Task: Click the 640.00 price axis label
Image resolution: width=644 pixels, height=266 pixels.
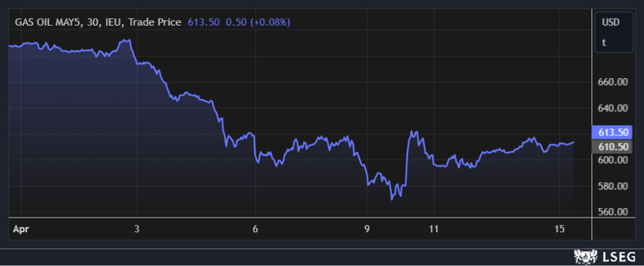Action: click(612, 108)
